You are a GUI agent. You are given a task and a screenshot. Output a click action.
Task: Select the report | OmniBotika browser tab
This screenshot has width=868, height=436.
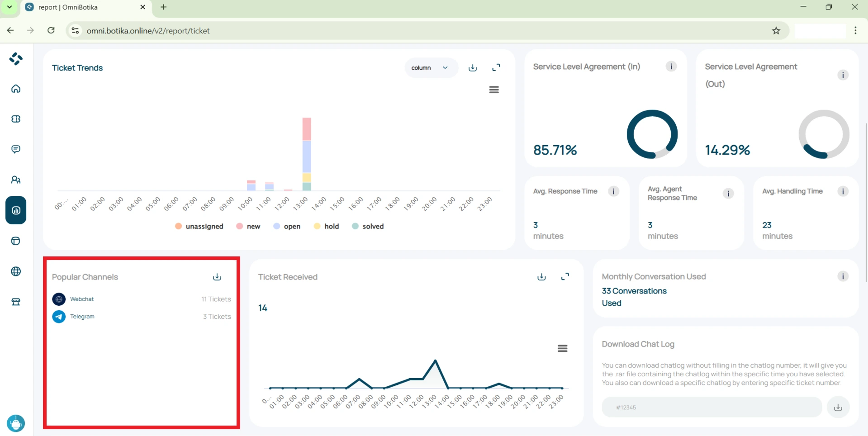click(x=86, y=7)
